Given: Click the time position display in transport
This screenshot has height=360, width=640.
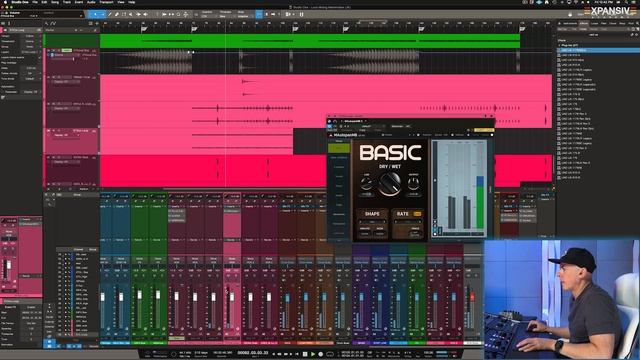Looking at the screenshot, I should (253, 353).
